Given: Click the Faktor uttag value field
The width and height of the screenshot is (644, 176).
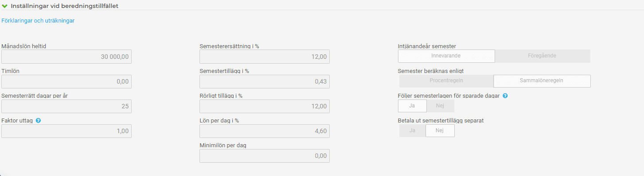Looking at the screenshot, I should [x=66, y=131].
